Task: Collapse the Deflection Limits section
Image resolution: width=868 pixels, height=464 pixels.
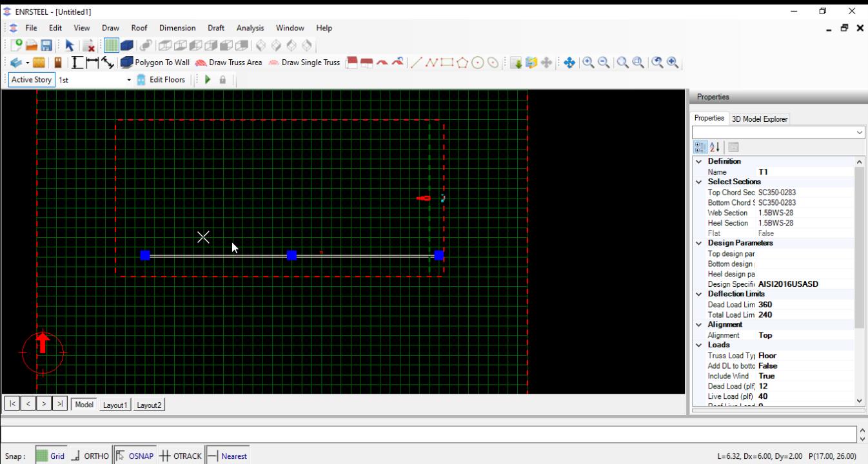Action: click(x=698, y=294)
